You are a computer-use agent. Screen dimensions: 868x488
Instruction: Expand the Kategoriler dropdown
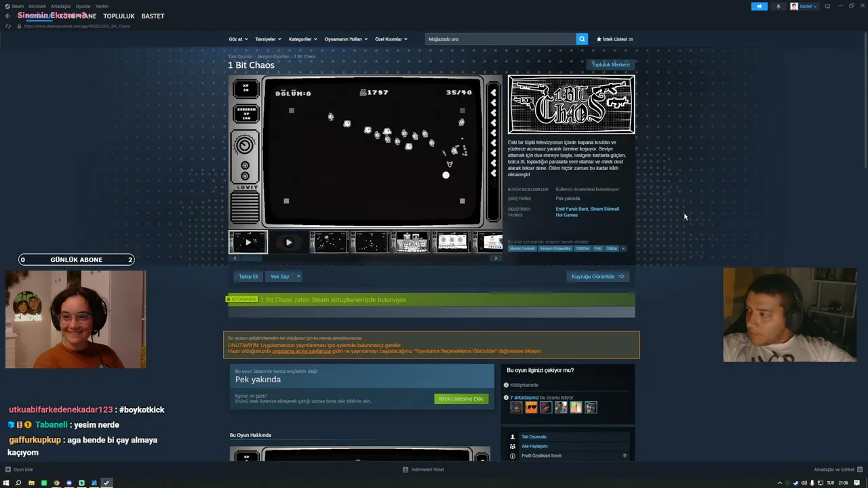click(302, 39)
